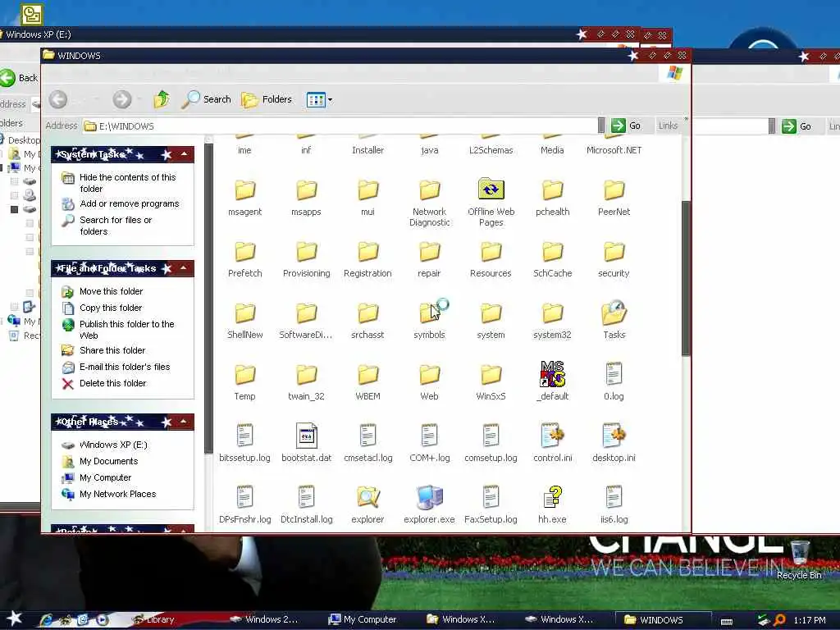Click the Search toolbar button
The width and height of the screenshot is (840, 630).
[206, 99]
